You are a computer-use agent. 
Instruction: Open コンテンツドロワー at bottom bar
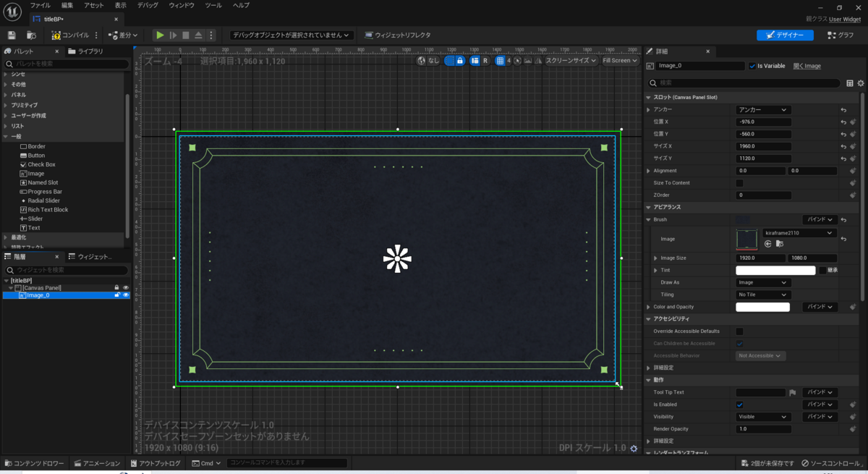35,463
